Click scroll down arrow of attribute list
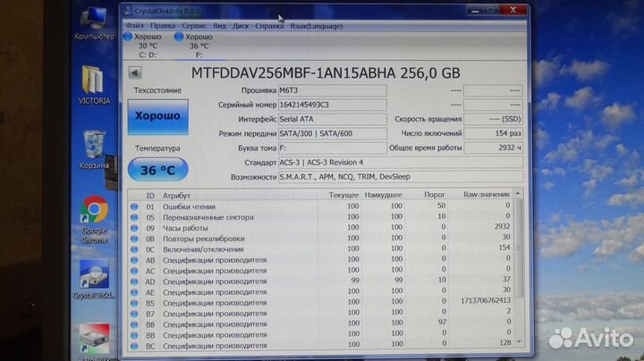Viewport: 644px width, 361px height. click(519, 341)
